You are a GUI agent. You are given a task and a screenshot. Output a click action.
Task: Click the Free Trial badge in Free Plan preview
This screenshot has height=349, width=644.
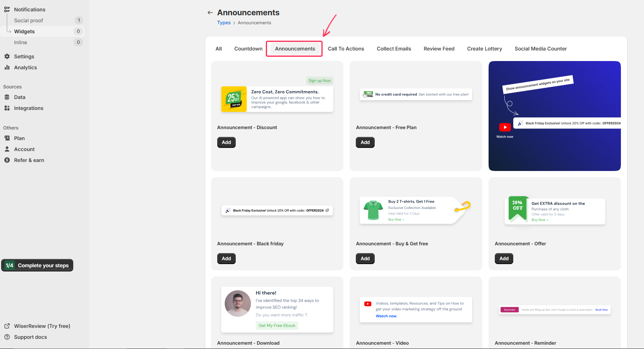tap(368, 94)
